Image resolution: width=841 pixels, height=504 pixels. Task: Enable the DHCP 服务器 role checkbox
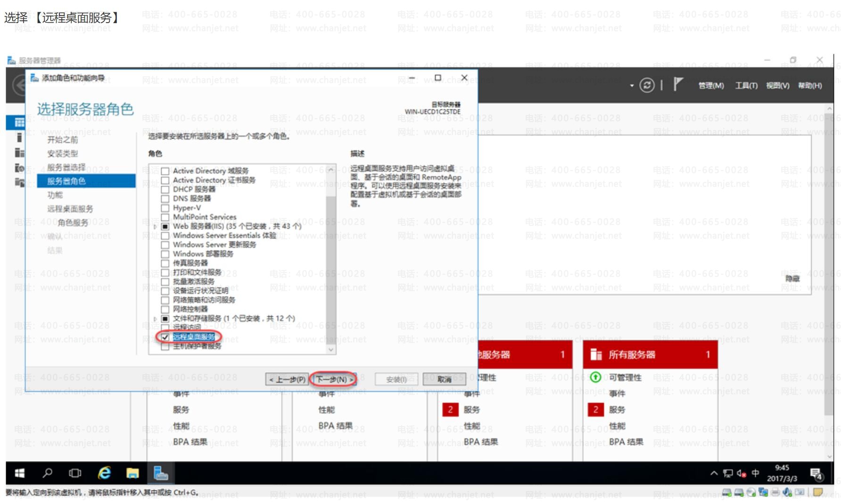165,189
